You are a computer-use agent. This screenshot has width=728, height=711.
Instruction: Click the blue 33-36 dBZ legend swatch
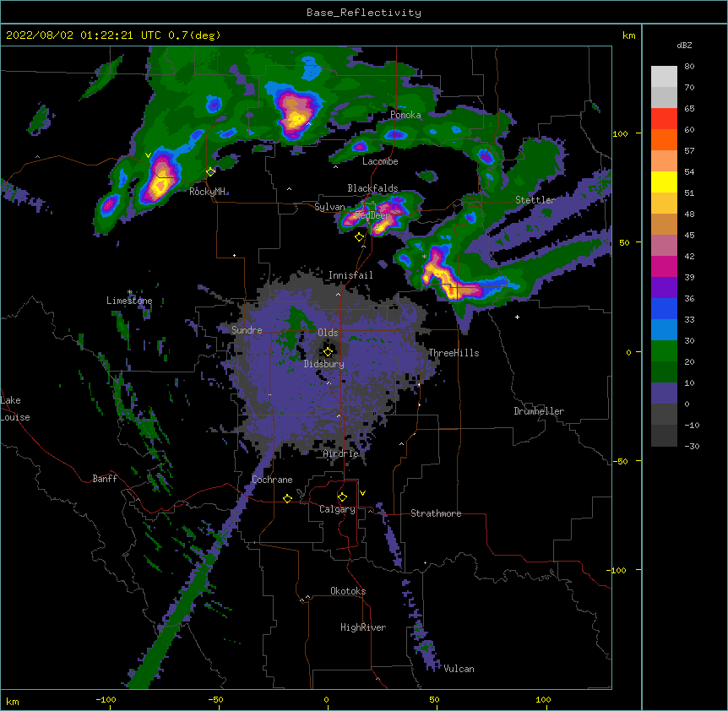coord(664,308)
